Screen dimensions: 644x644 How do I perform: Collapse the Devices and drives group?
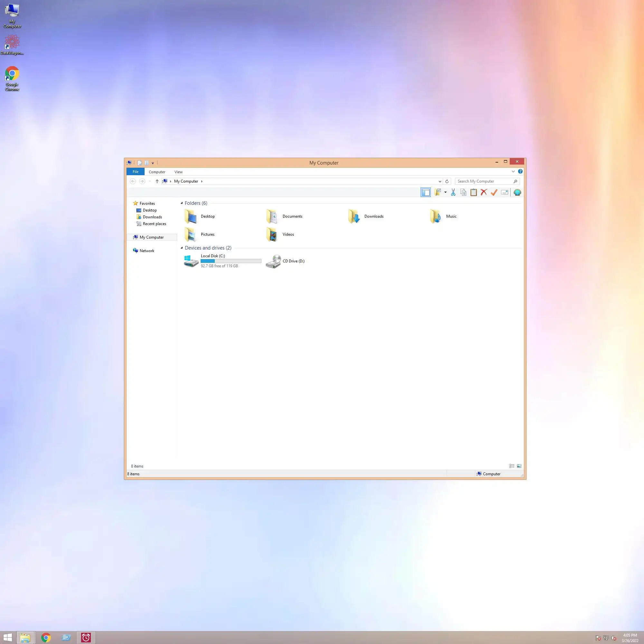point(182,248)
